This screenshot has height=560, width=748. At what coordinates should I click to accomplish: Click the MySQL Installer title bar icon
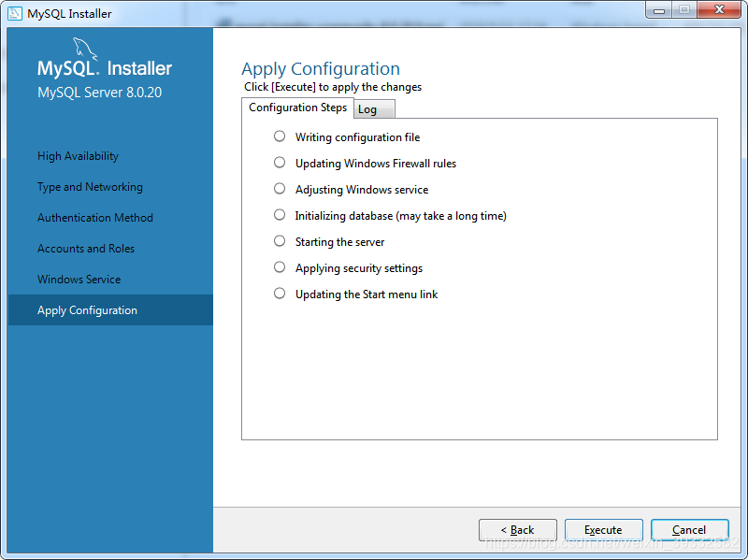15,13
